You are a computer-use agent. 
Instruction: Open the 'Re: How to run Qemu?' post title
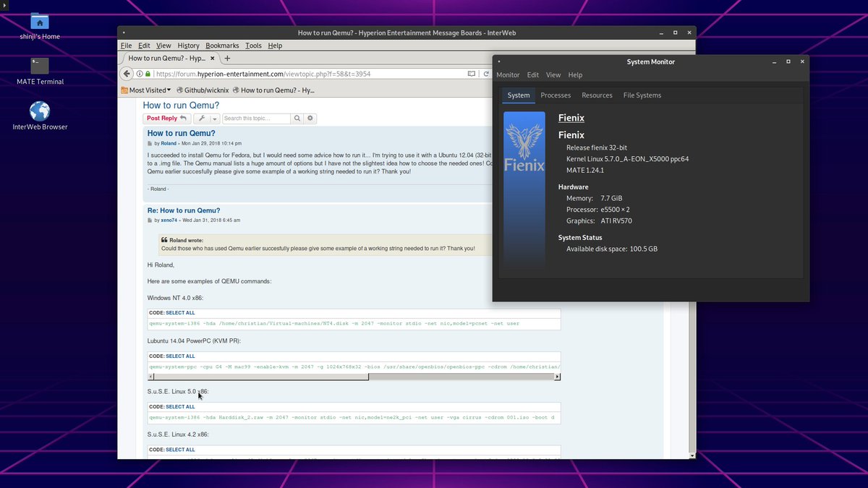[x=184, y=210]
